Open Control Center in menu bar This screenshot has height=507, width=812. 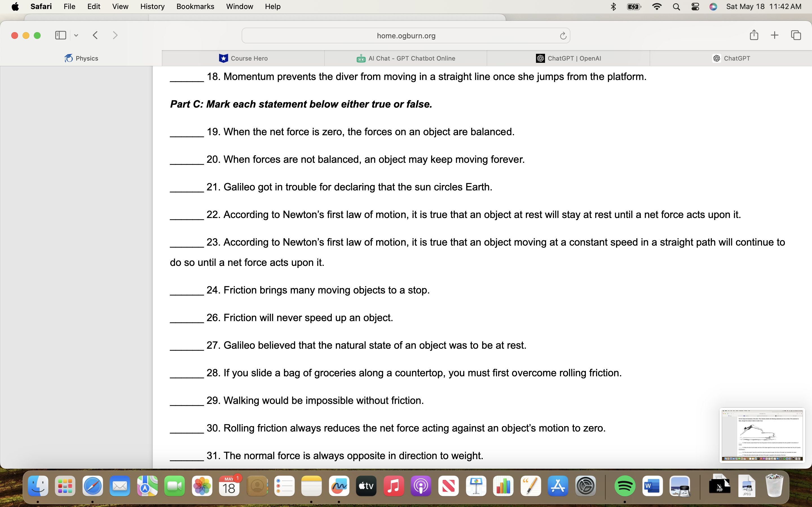[695, 7]
